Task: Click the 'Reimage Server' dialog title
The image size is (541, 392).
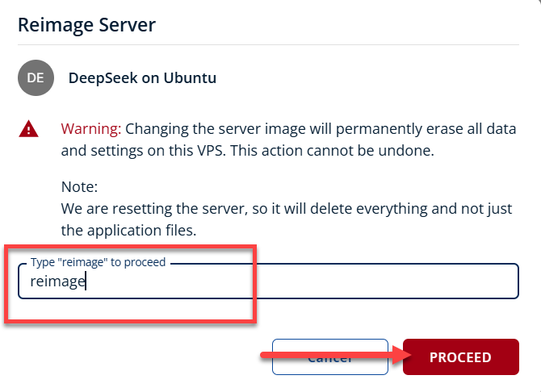Action: pyautogui.click(x=86, y=24)
